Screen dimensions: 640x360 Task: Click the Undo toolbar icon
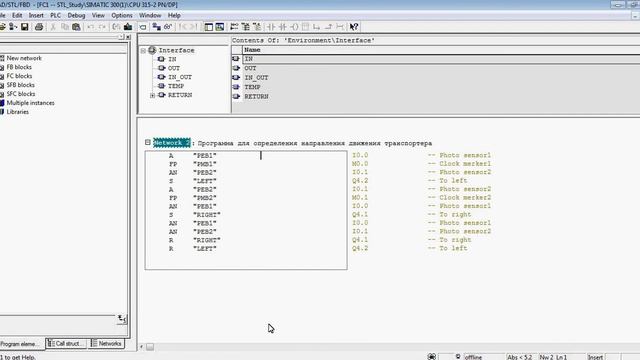click(x=91, y=27)
